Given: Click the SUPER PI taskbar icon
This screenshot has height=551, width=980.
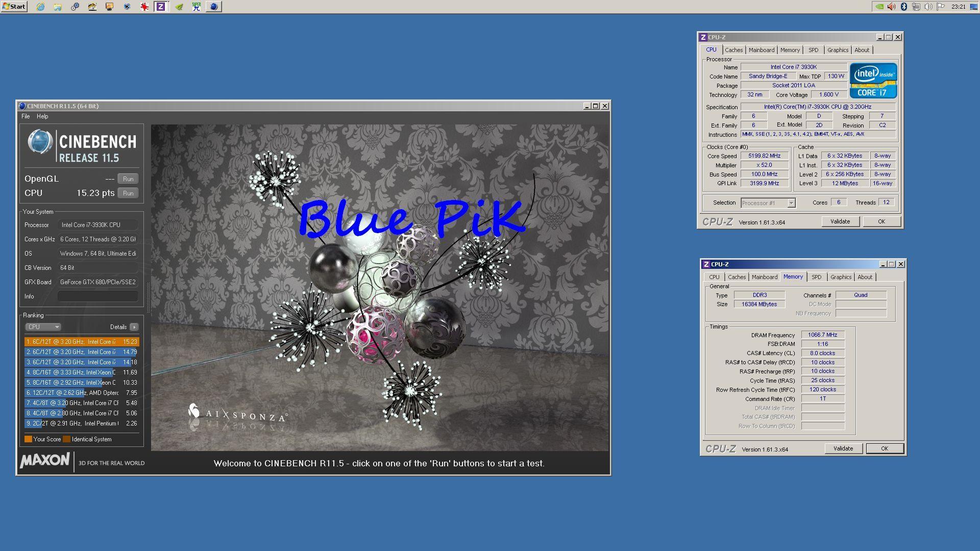Looking at the screenshot, I should click(197, 7).
